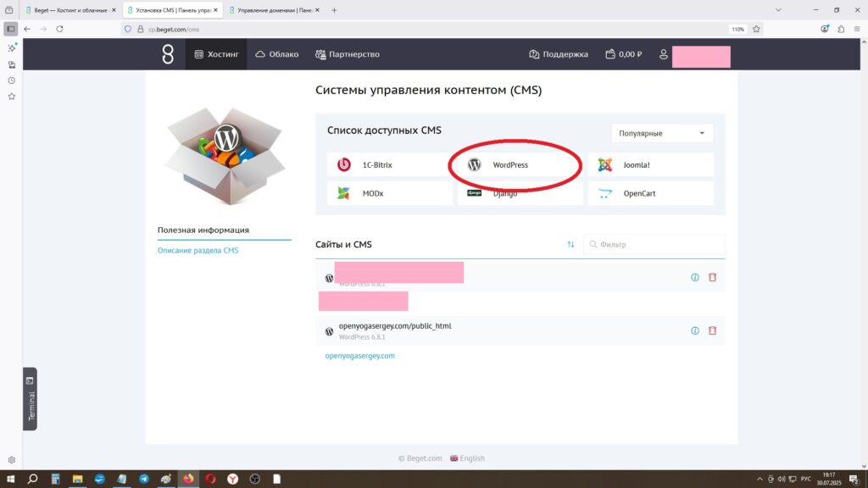
Task: Show info for openyogasergey.com/public_html installation
Action: point(695,331)
